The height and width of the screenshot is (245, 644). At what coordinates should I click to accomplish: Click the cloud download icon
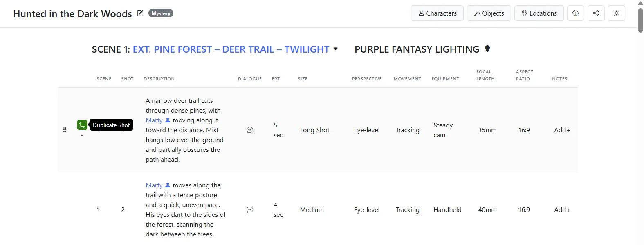[x=575, y=13]
